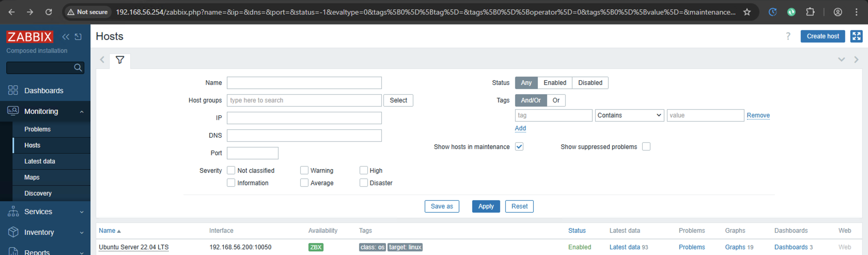
Task: Click the Host groups search field
Action: [304, 100]
